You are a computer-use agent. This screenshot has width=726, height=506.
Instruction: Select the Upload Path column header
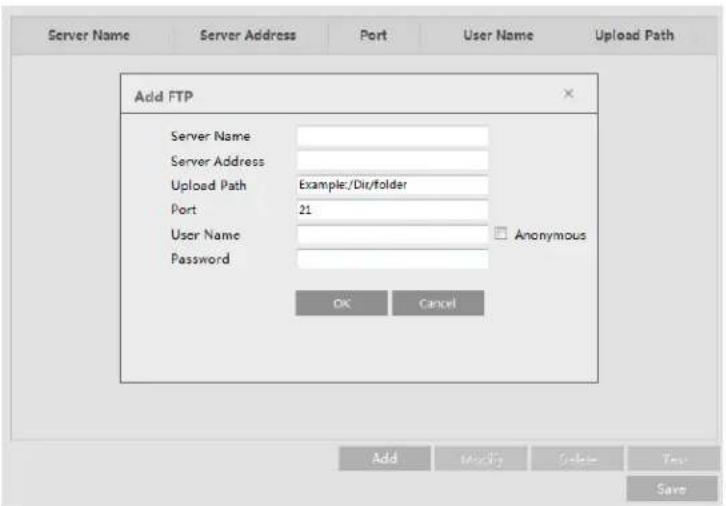point(634,35)
